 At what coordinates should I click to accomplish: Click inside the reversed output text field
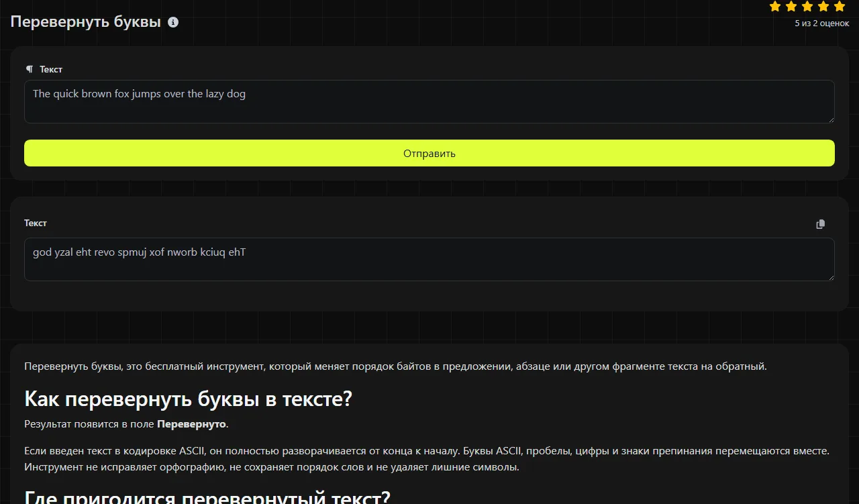tap(429, 259)
